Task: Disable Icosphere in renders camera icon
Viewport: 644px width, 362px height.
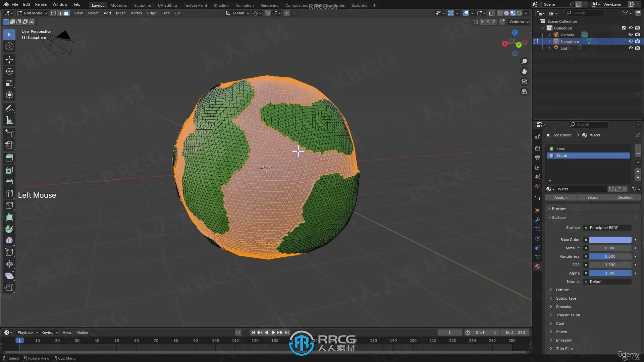Action: coord(638,42)
